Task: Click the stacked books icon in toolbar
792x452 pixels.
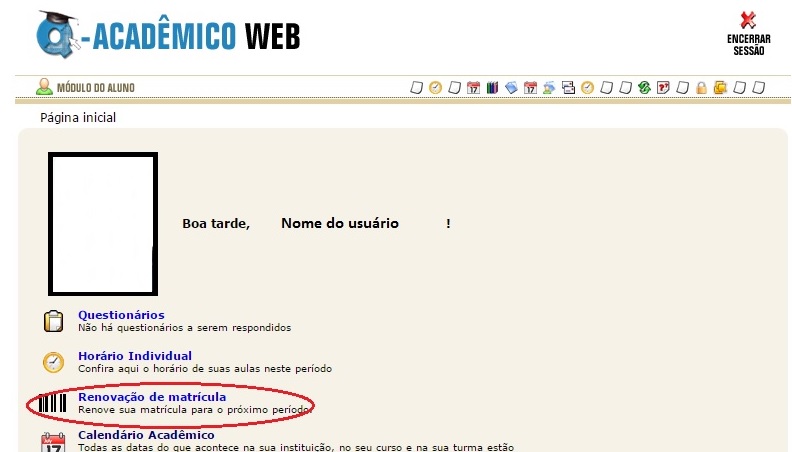Action: point(492,88)
